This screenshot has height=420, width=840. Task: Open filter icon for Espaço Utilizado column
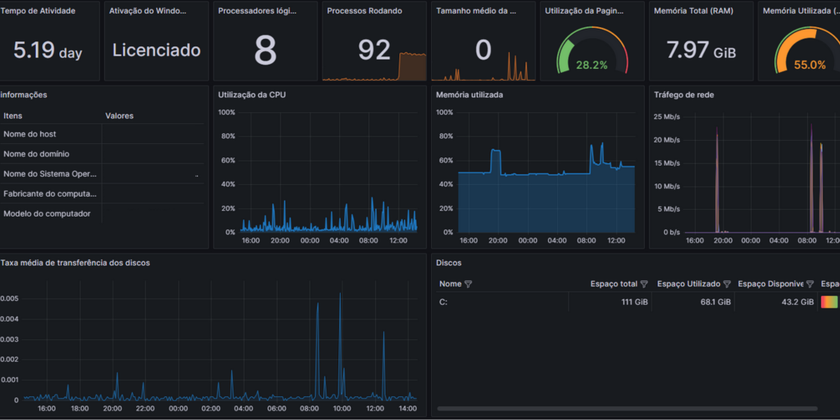tap(727, 284)
